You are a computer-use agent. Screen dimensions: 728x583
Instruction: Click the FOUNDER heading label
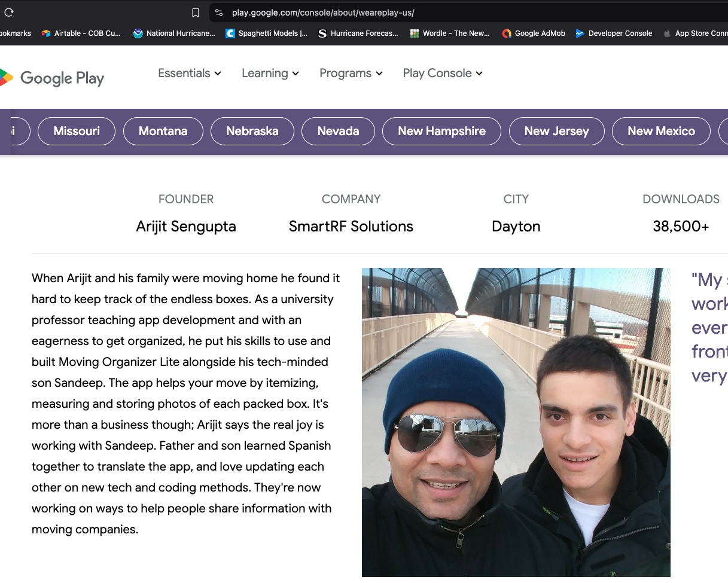point(186,199)
